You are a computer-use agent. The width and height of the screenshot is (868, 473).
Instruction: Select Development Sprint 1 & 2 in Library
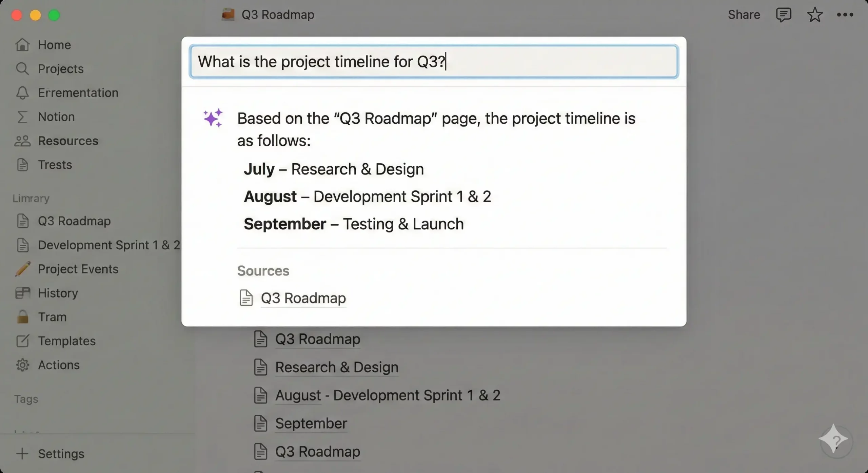click(x=108, y=245)
